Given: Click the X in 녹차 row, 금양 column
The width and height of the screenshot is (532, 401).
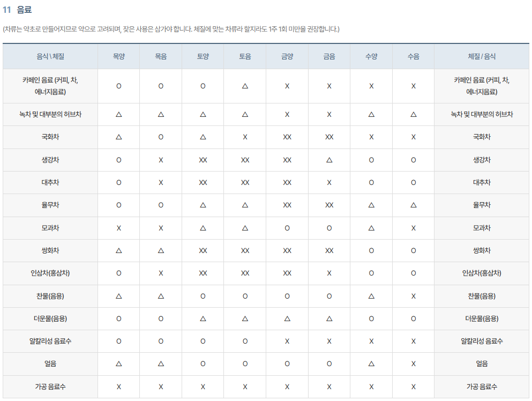Looking at the screenshot, I should [x=287, y=114].
